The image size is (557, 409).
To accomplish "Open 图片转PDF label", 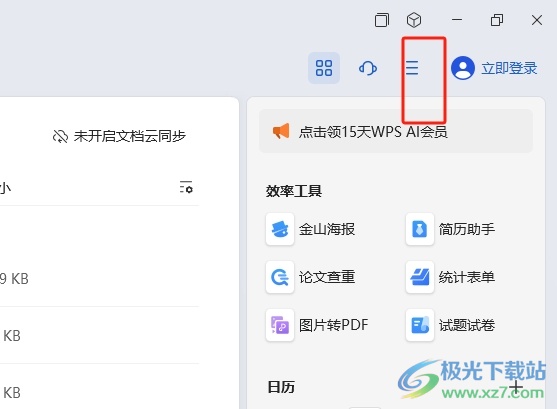I will pyautogui.click(x=334, y=325).
